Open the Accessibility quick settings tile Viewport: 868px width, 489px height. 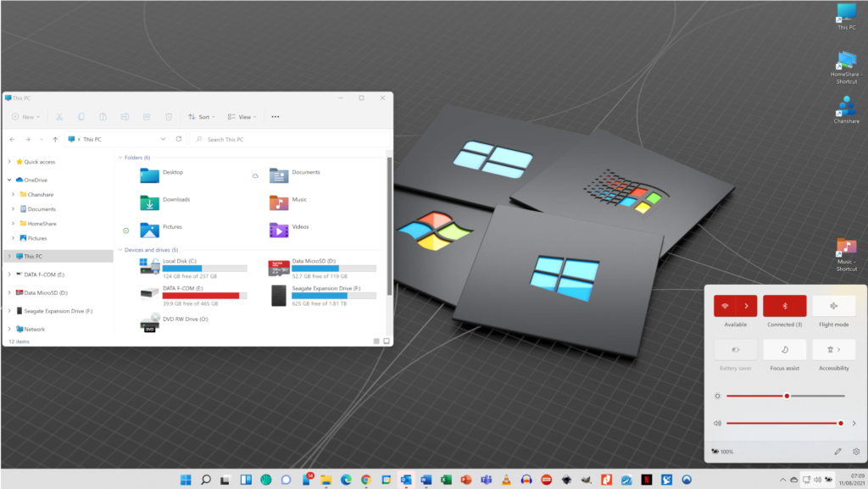pos(834,350)
